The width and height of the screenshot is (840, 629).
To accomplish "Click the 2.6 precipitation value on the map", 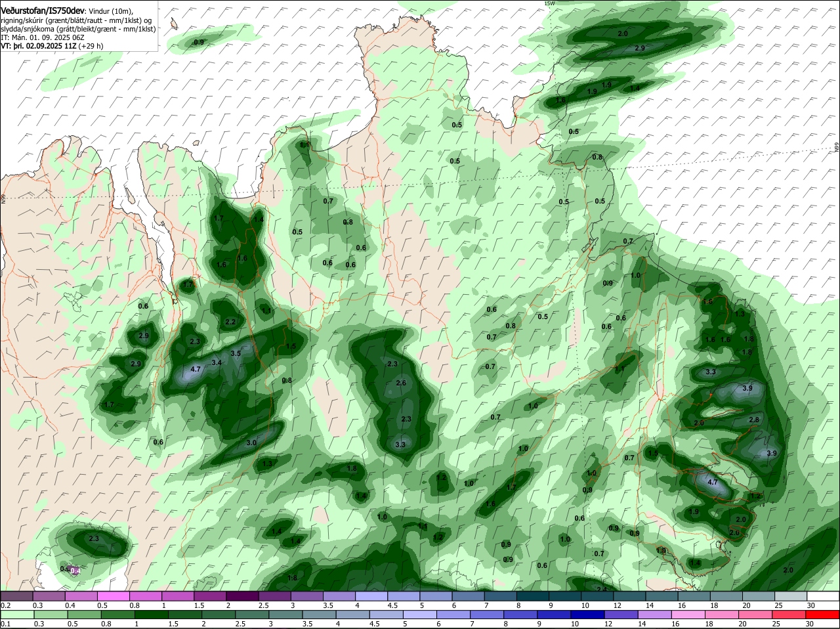I will point(401,383).
